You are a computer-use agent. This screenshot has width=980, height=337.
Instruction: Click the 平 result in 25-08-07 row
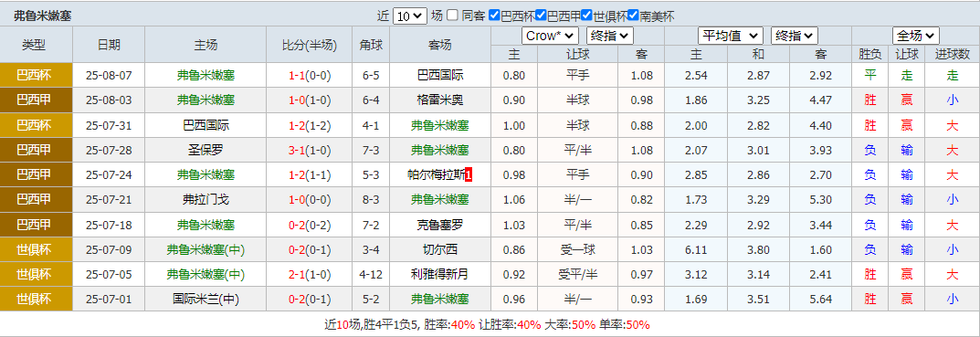(x=870, y=76)
